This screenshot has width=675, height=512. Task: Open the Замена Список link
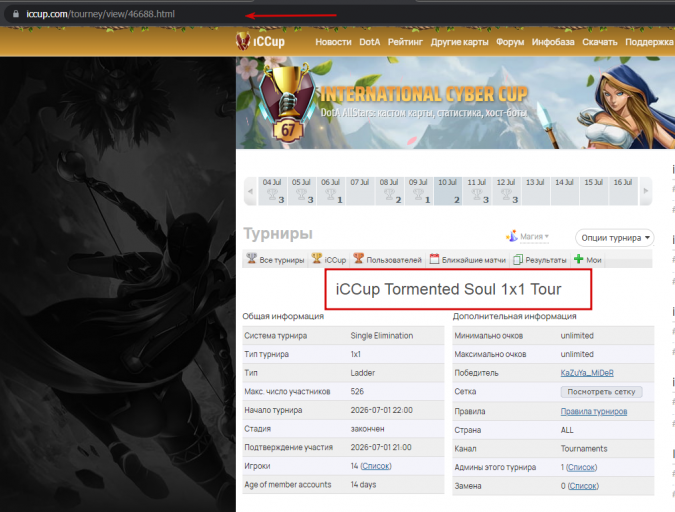tap(583, 486)
